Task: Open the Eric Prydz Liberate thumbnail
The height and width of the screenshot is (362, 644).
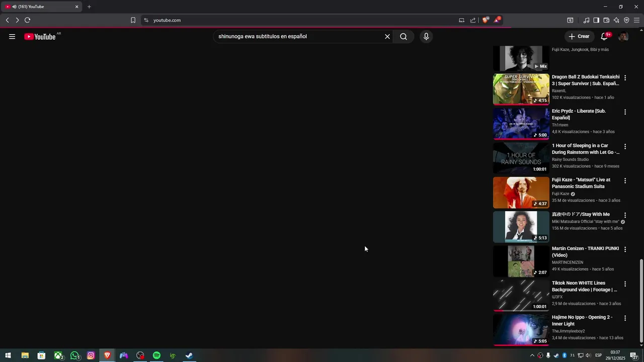Action: (521, 124)
